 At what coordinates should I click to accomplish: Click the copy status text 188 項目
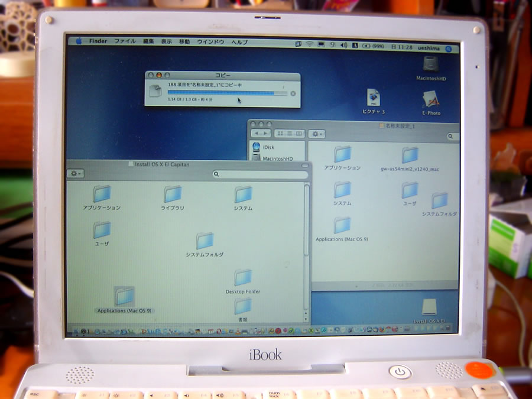[x=205, y=85]
